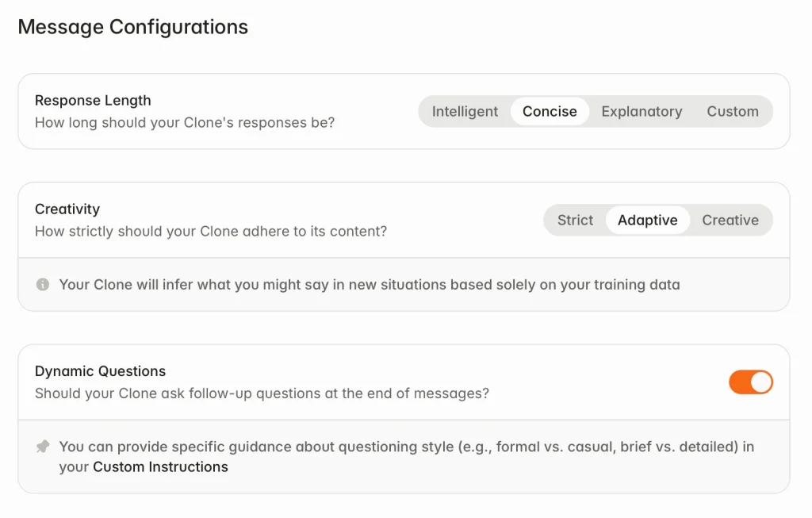Screen dimensions: 812x518
Task: Toggle off the Dynamic Questions switch
Action: click(x=750, y=382)
